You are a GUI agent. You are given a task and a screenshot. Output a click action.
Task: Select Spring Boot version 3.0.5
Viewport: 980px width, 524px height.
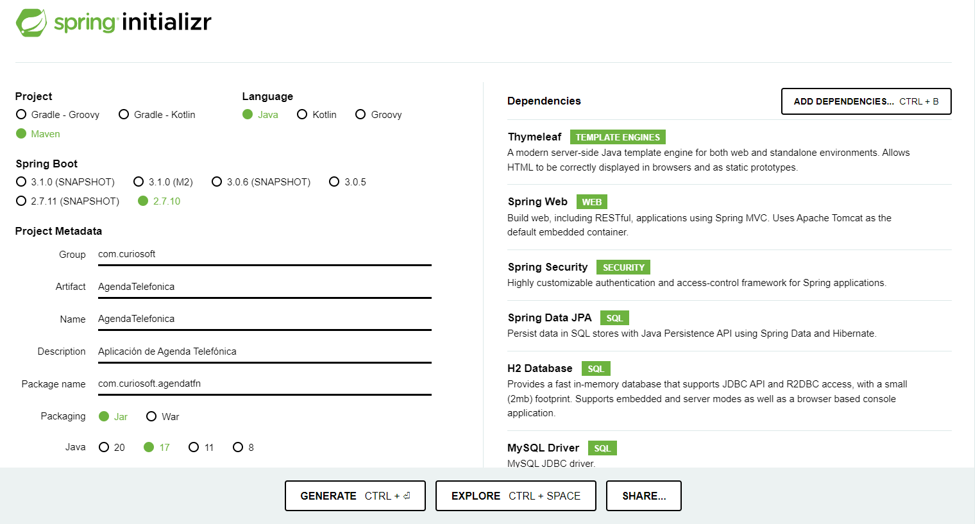(334, 182)
